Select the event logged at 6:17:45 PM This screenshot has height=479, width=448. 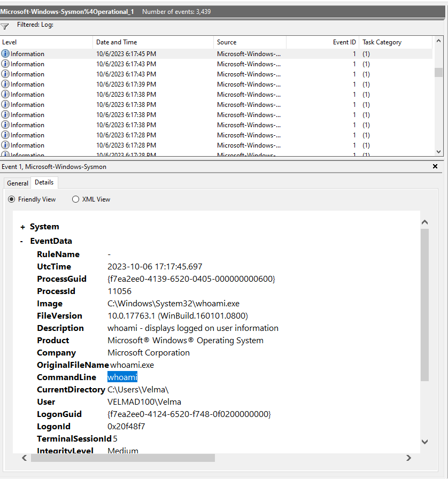(217, 54)
